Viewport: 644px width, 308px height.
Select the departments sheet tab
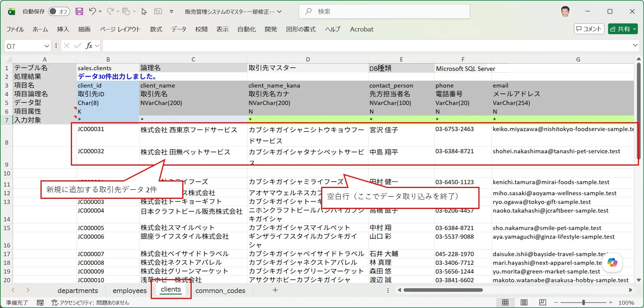[78, 291]
